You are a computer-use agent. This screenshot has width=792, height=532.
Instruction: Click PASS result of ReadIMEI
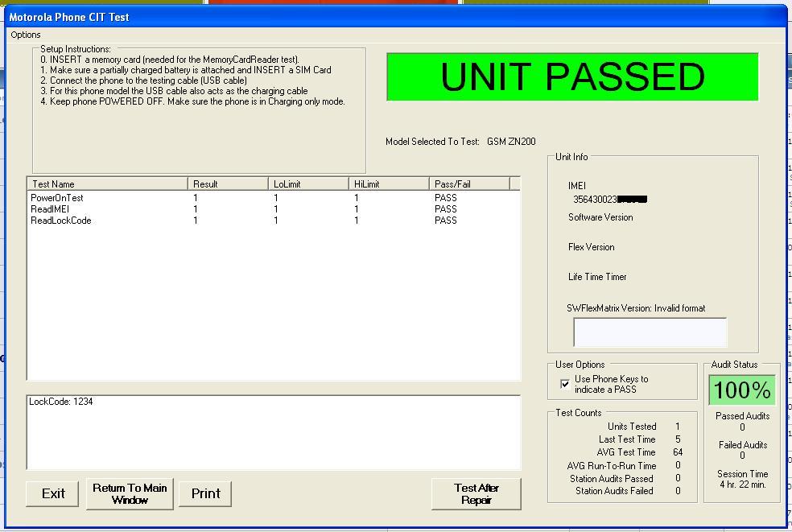pos(446,209)
